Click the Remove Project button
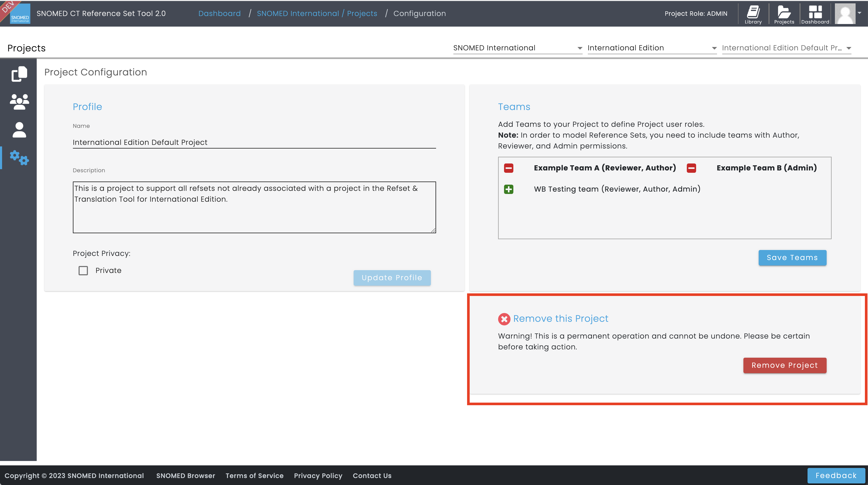Screen dimensions: 868x485 pyautogui.click(x=785, y=365)
